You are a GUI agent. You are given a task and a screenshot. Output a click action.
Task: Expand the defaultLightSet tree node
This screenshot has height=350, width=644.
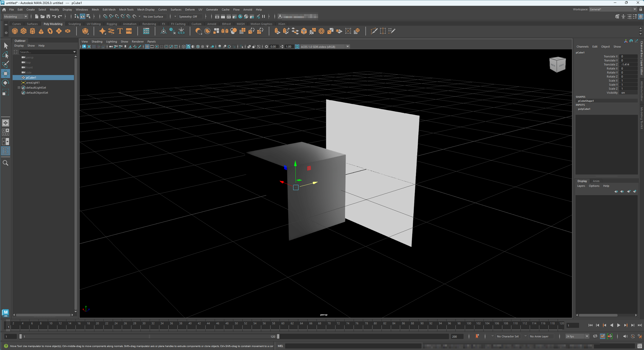coord(19,88)
